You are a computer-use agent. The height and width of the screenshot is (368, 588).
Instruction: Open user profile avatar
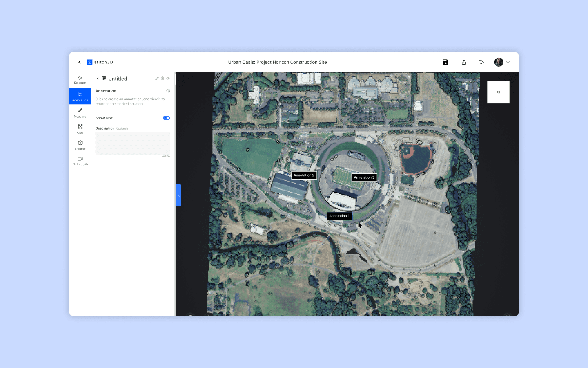(x=499, y=62)
